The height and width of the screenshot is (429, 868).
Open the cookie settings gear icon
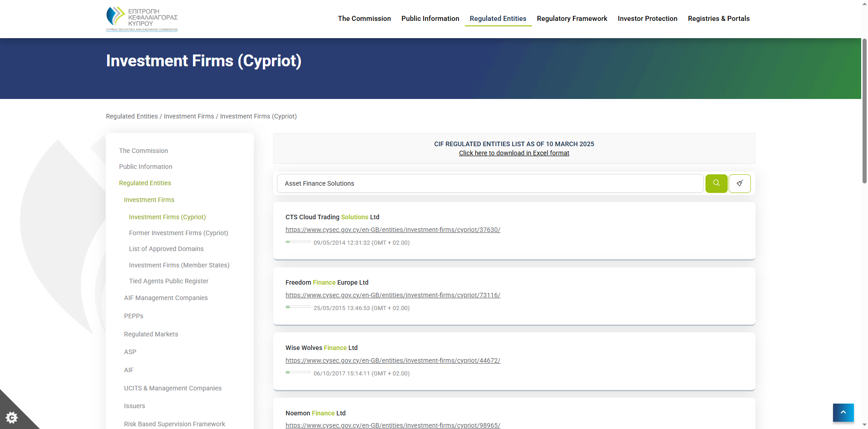[12, 417]
